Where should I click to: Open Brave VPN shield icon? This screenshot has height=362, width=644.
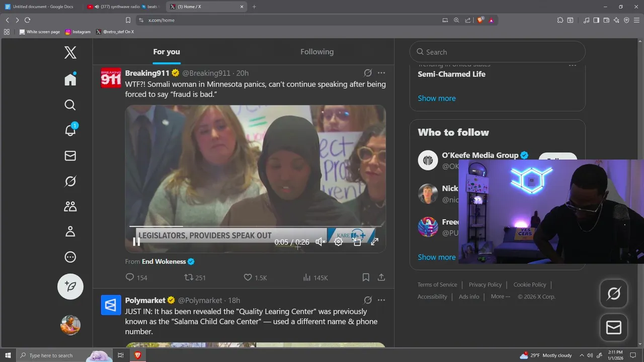coord(626,20)
